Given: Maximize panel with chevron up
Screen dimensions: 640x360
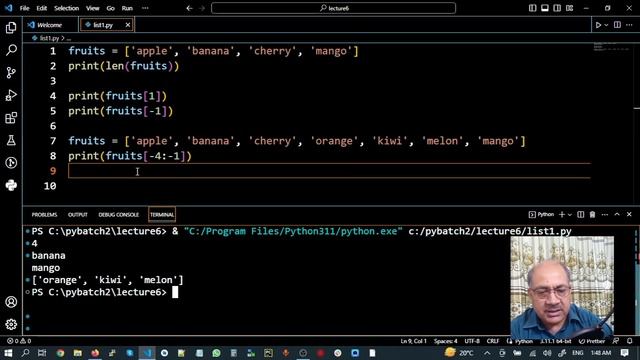Looking at the screenshot, I should [x=617, y=214].
